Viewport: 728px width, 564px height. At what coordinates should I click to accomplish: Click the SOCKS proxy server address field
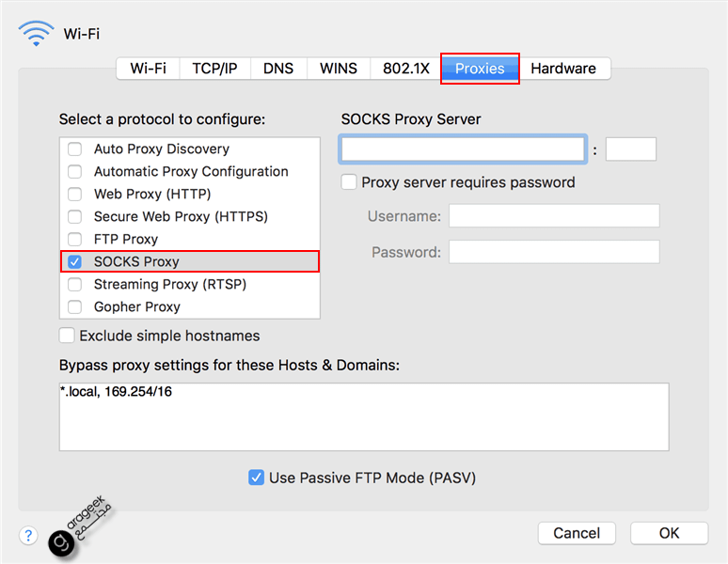[463, 149]
